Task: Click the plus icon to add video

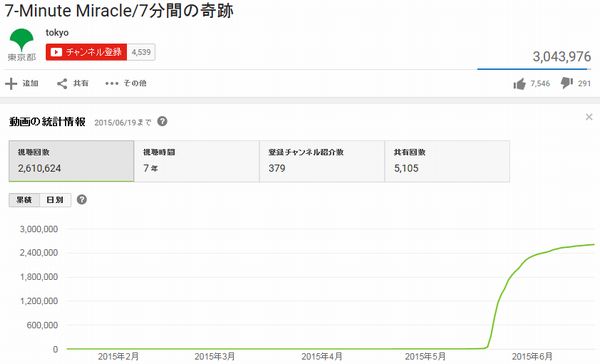Action: [11, 83]
